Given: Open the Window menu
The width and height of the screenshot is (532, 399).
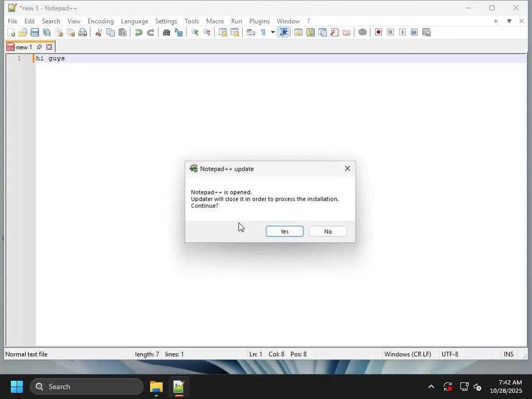Looking at the screenshot, I should pos(288,21).
